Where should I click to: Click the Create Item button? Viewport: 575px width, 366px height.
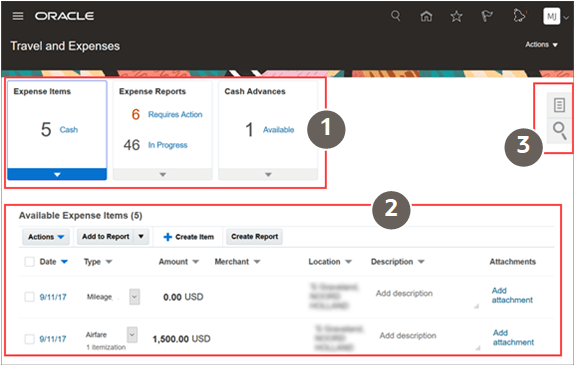[188, 237]
